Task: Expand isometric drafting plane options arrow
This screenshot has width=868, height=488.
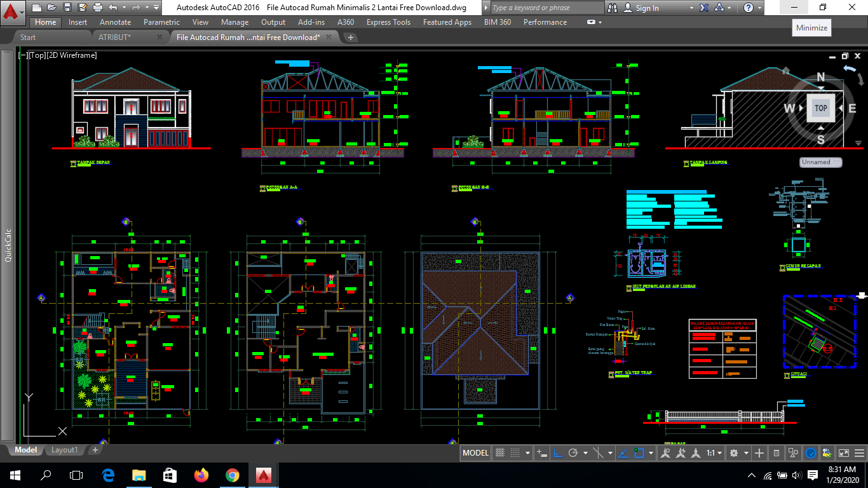Action: (610, 453)
